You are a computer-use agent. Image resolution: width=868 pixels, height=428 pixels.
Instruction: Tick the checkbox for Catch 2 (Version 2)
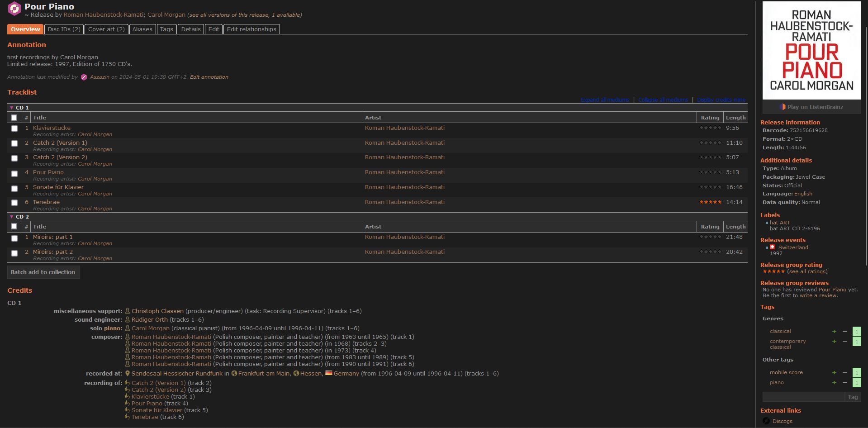pyautogui.click(x=14, y=158)
